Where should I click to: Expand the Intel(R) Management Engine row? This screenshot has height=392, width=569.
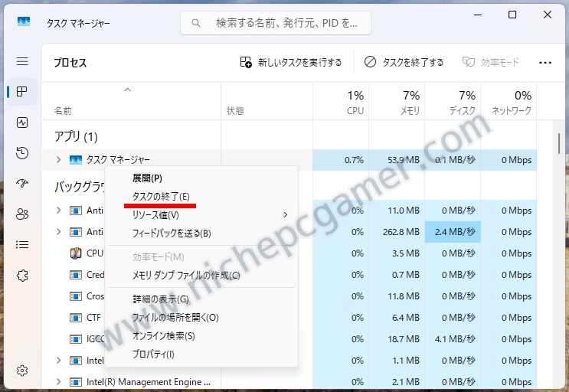(58, 382)
